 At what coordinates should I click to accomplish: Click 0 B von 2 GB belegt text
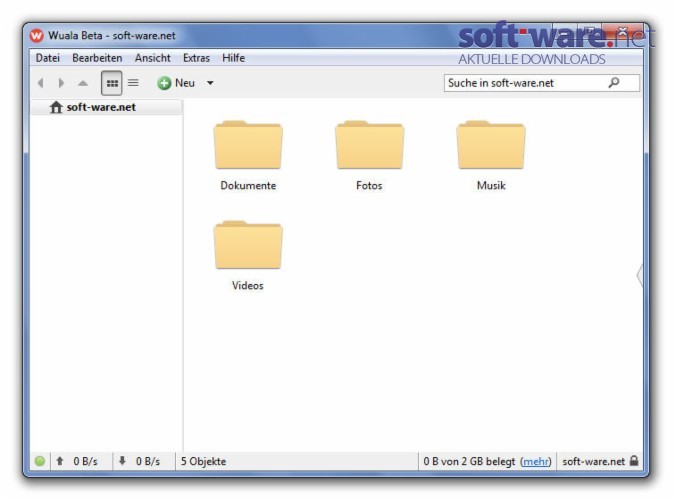coord(469,462)
